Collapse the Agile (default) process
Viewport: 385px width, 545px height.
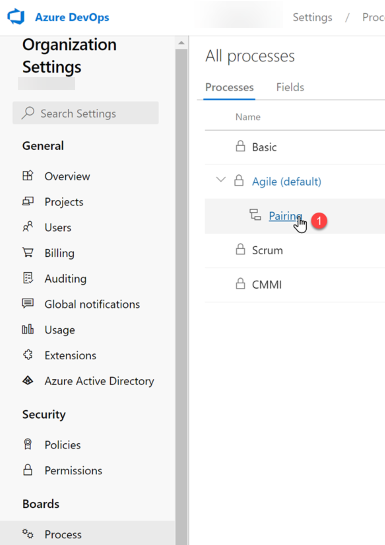point(221,180)
